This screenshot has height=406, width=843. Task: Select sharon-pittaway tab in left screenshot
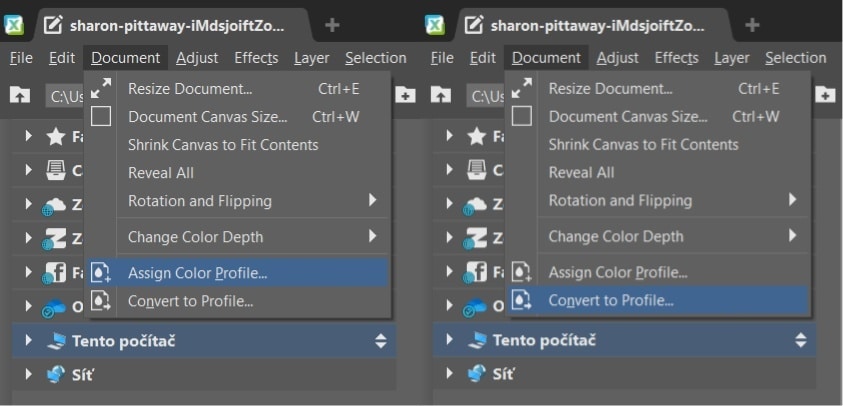(x=171, y=25)
